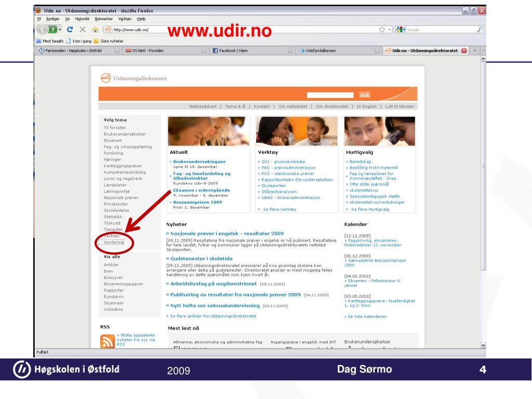Open the Fil menu

[39, 19]
